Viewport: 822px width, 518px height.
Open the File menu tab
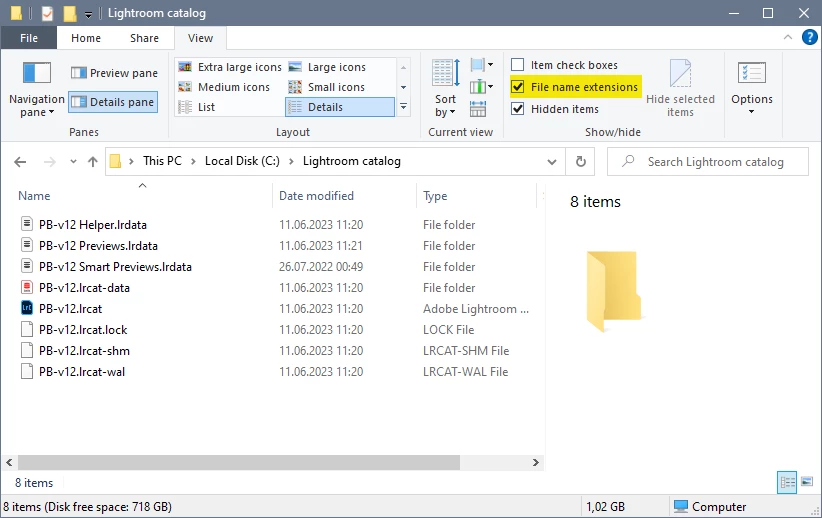pyautogui.click(x=29, y=38)
